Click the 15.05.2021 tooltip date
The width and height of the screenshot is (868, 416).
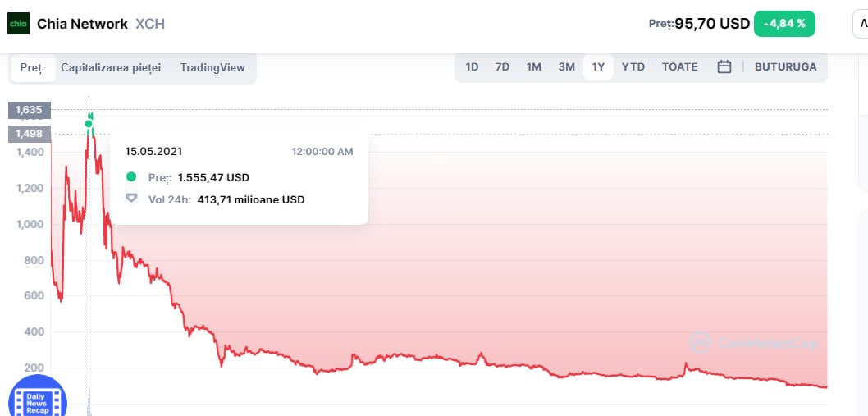pos(153,151)
